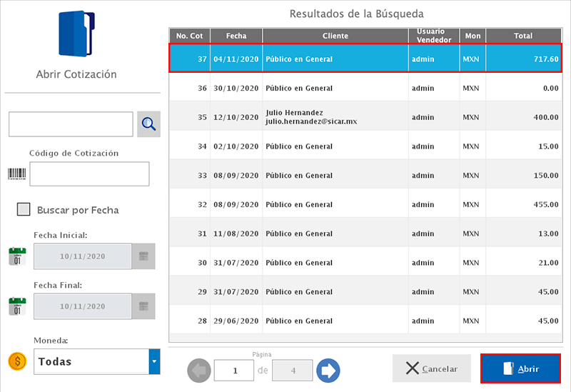This screenshot has width=571, height=392.
Task: Click the green calendar icon for Fecha Inicial
Action: pos(17,256)
